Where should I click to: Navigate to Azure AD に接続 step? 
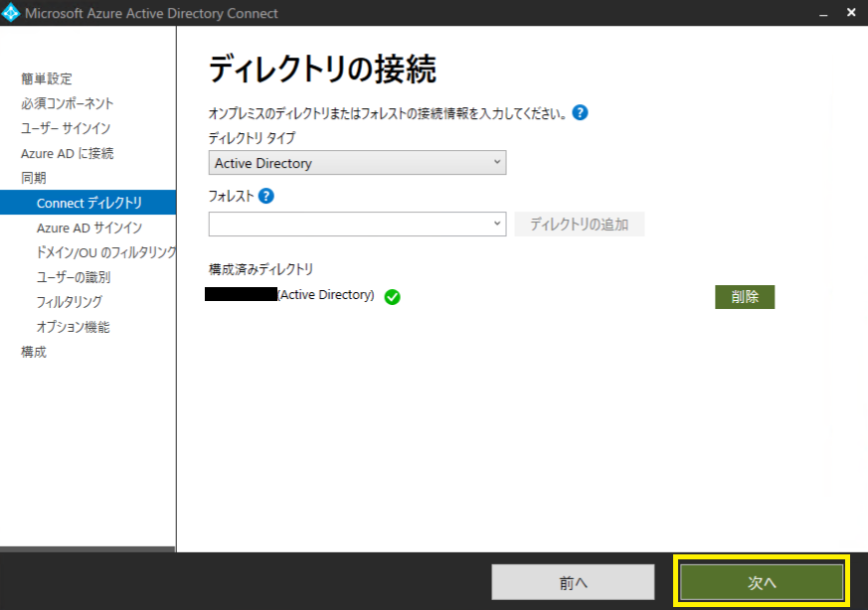click(x=67, y=153)
